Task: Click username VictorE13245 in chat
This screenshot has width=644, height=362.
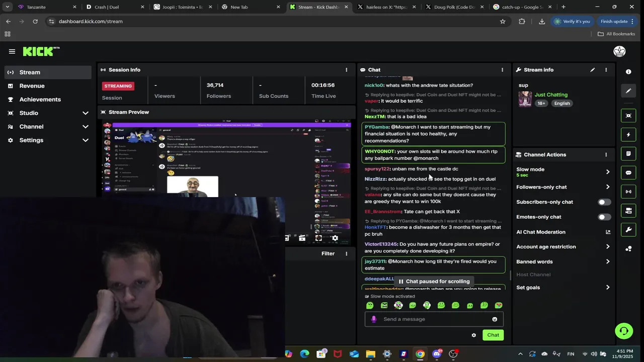Action: 381,244
